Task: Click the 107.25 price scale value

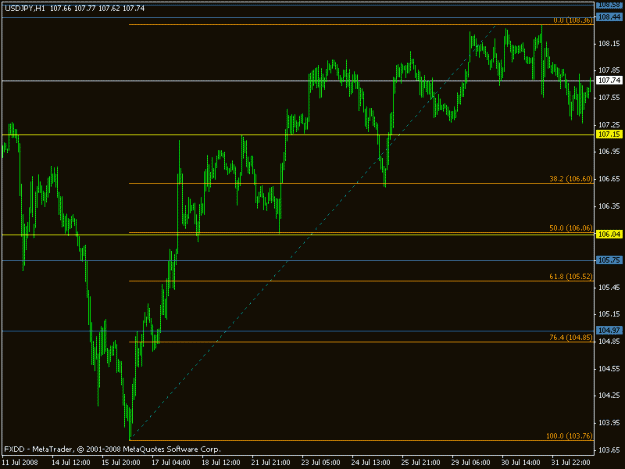Action: (x=609, y=125)
